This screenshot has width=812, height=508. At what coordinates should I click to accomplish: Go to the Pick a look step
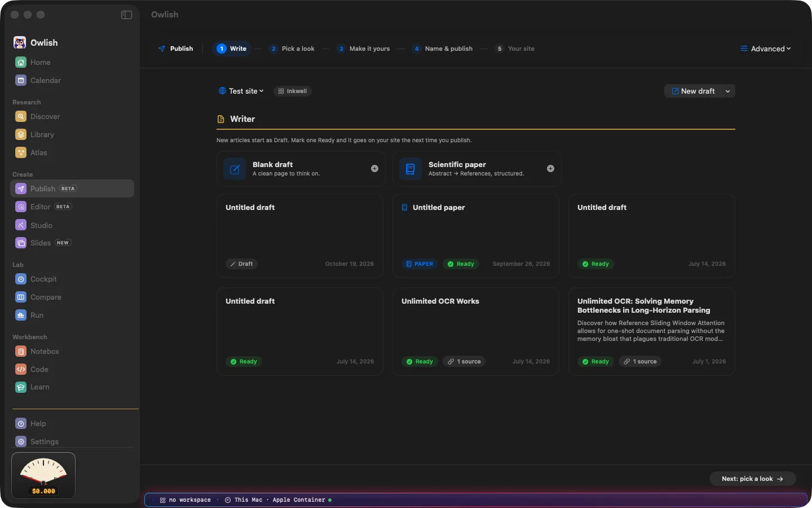tap(292, 49)
